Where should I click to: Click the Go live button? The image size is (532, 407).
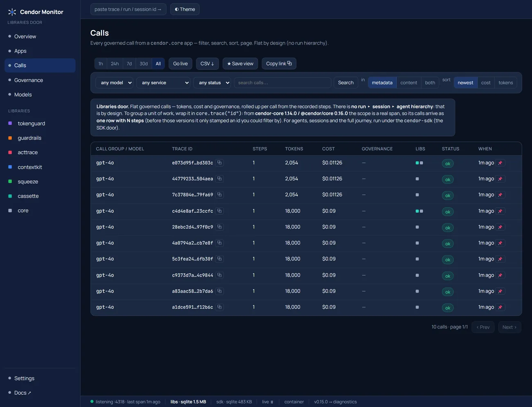coord(180,63)
